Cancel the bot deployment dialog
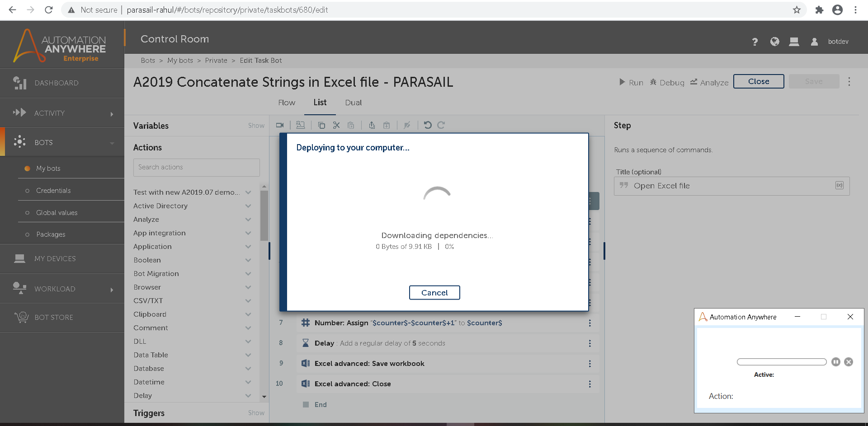The height and width of the screenshot is (426, 868). [x=434, y=293]
